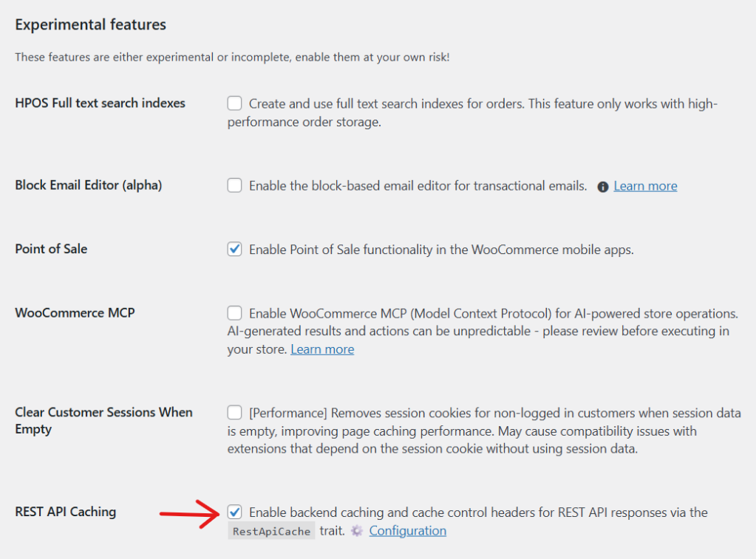Select the Point of Sale setting label

50,249
